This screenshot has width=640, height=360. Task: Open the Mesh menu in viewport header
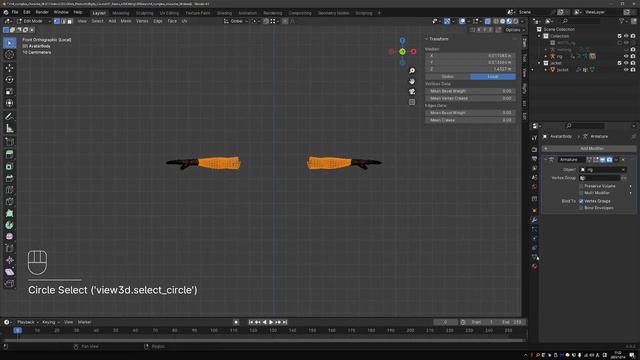[126, 21]
